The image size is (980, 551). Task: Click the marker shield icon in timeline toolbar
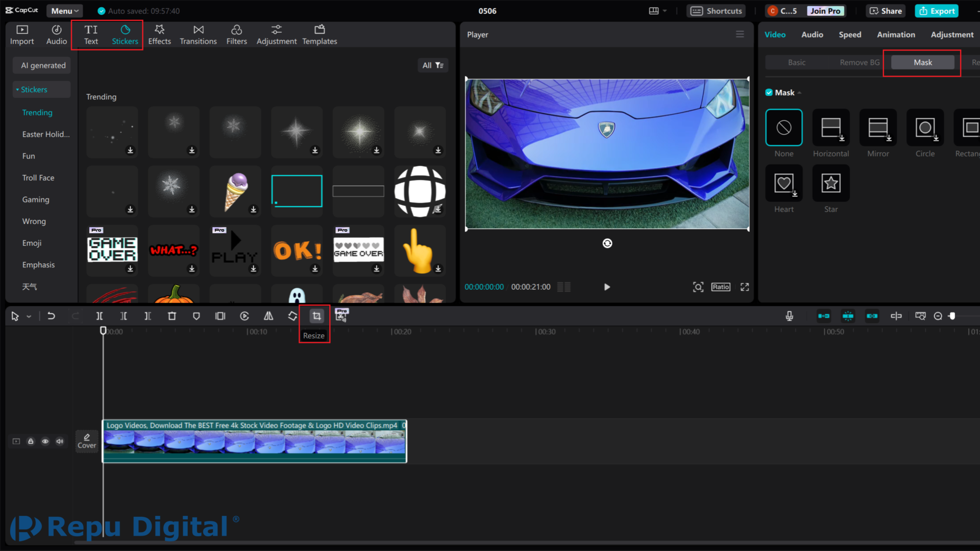tap(197, 316)
